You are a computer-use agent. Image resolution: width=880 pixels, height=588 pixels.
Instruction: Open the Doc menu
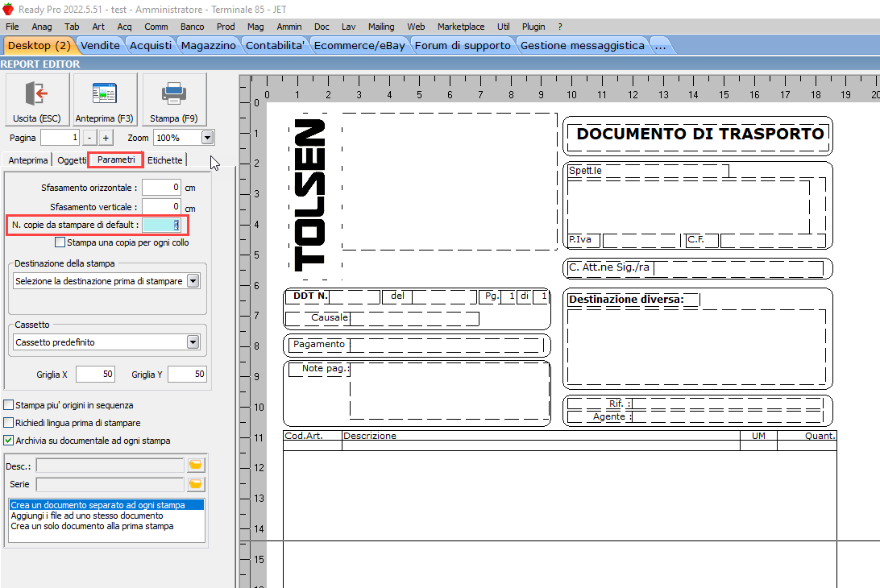click(x=322, y=27)
